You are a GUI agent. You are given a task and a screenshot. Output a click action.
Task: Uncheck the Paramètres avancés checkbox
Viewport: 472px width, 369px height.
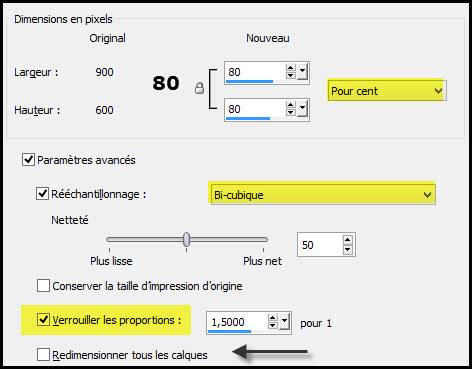click(x=28, y=159)
